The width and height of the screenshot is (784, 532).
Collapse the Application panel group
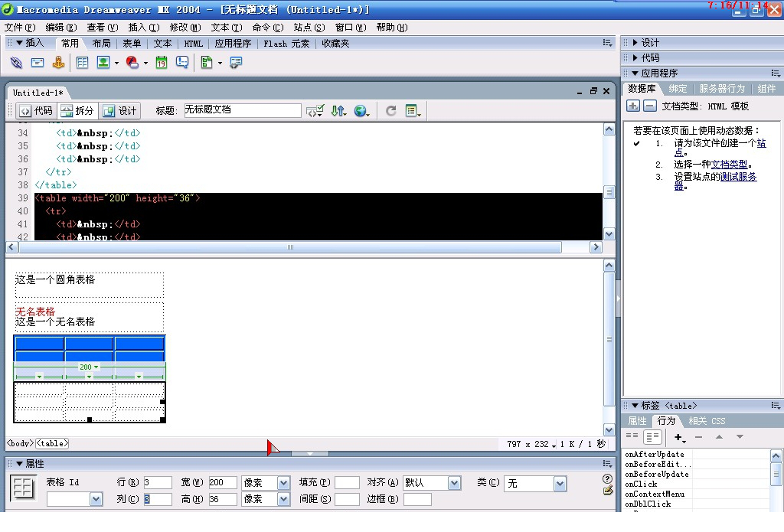pos(635,73)
